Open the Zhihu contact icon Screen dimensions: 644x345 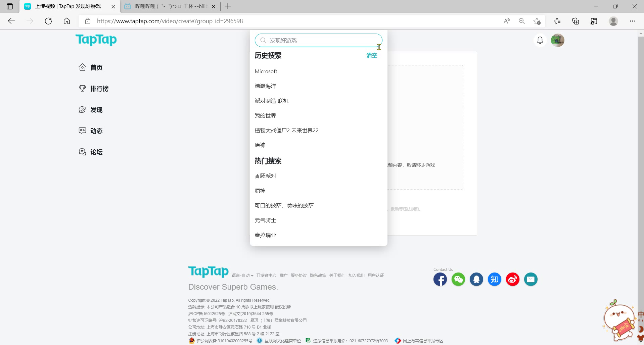point(494,279)
